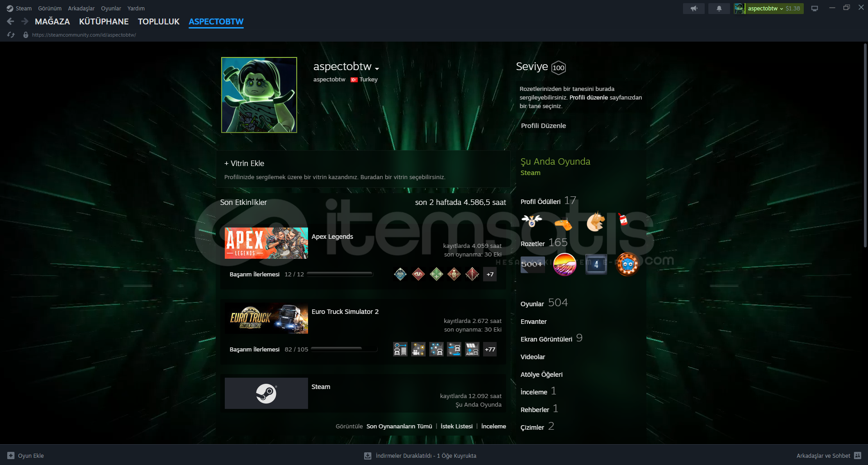The image size is (868, 465).
Task: Click the orange pointing-hand award icon
Action: coord(564,223)
